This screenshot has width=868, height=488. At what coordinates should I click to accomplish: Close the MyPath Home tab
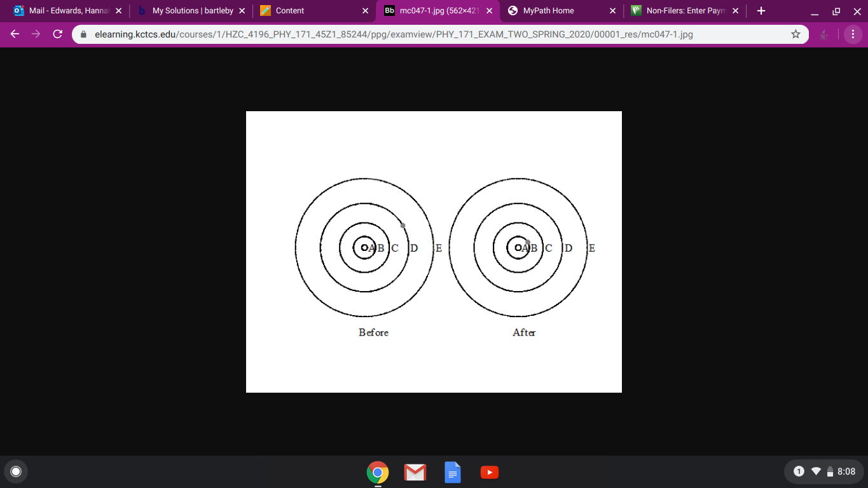pos(612,11)
